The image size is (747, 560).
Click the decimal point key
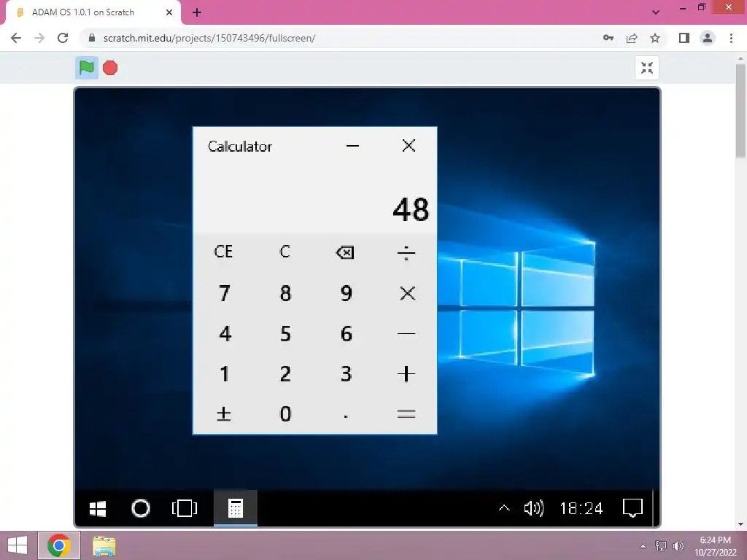pyautogui.click(x=346, y=415)
